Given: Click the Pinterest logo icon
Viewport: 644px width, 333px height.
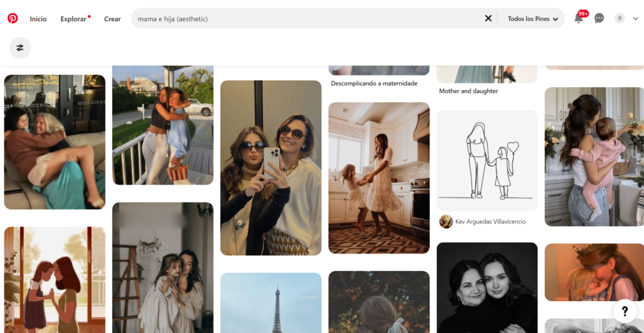Looking at the screenshot, I should 13,18.
